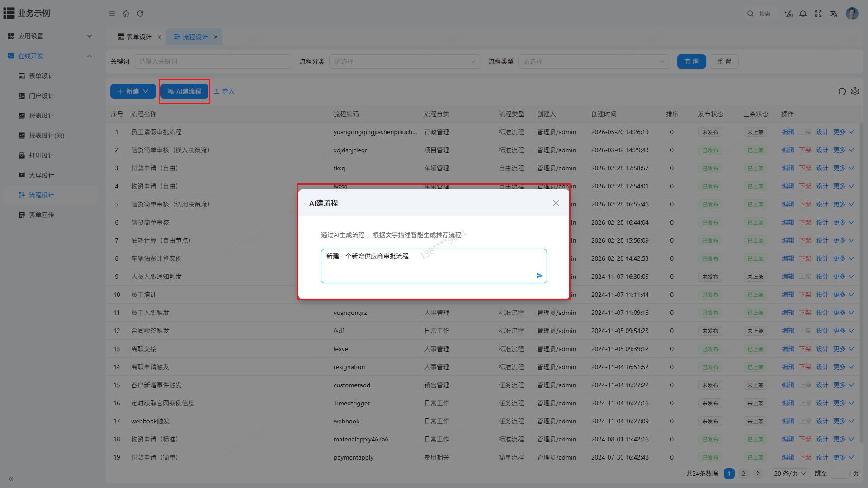Click the table refresh circular icon
This screenshot has height=488, width=868.
pos(842,91)
